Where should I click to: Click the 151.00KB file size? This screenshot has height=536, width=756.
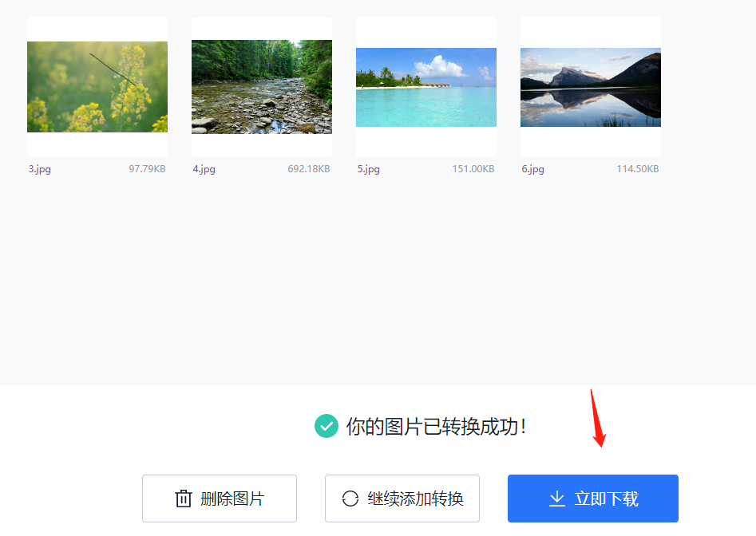[x=473, y=168]
